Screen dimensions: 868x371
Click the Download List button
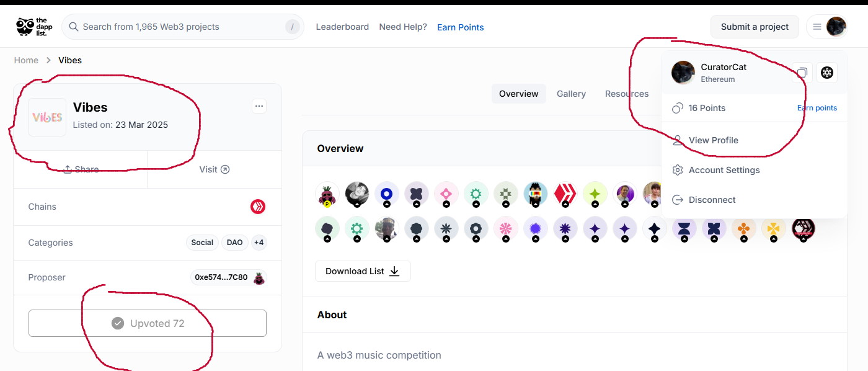click(363, 271)
